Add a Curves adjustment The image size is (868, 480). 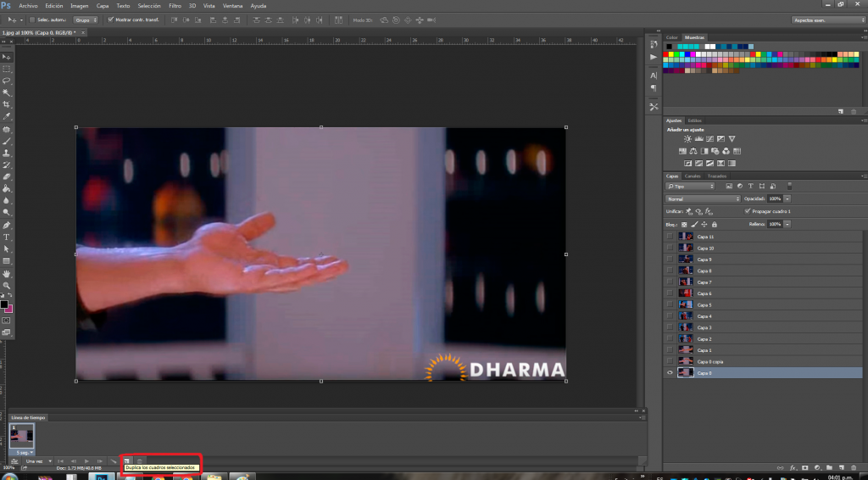point(709,138)
